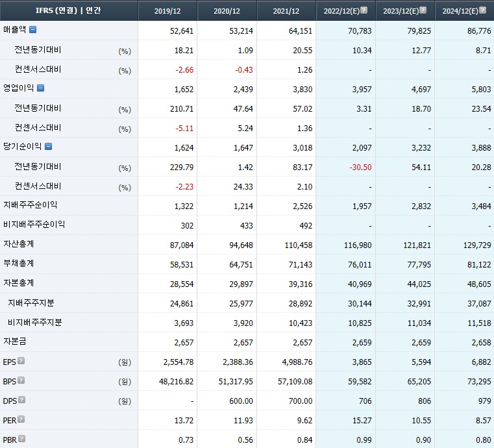The height and width of the screenshot is (448, 494).
Task: Select total assets value 110,458
Action: point(299,245)
